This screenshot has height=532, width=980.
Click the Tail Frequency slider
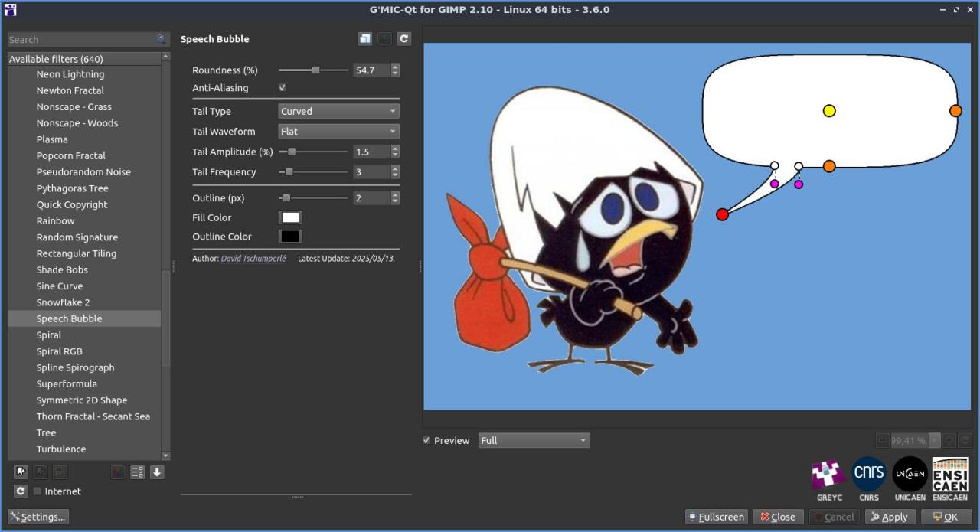coord(313,172)
